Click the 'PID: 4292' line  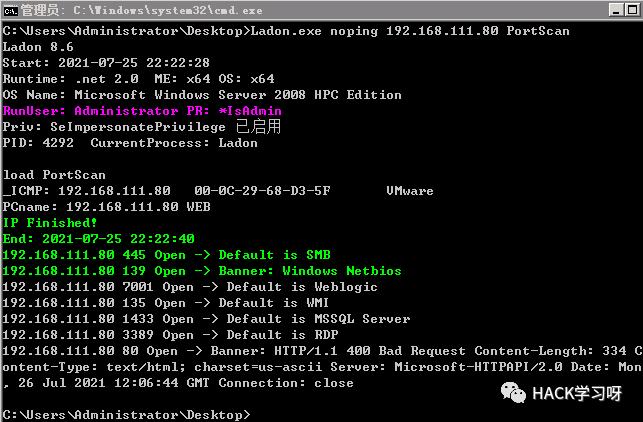130,143
